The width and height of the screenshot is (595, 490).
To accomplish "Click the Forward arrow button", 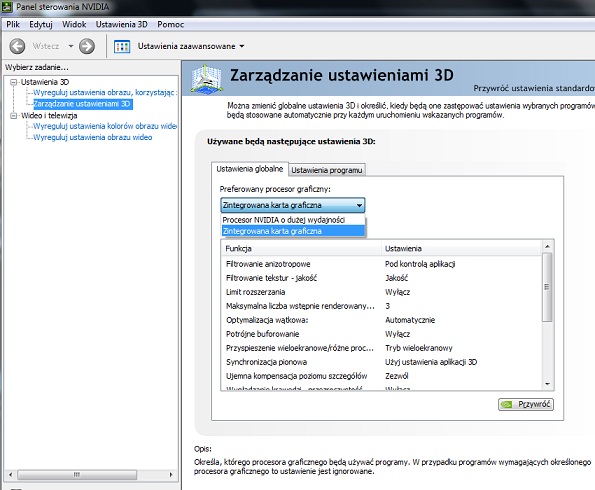I will tap(87, 46).
